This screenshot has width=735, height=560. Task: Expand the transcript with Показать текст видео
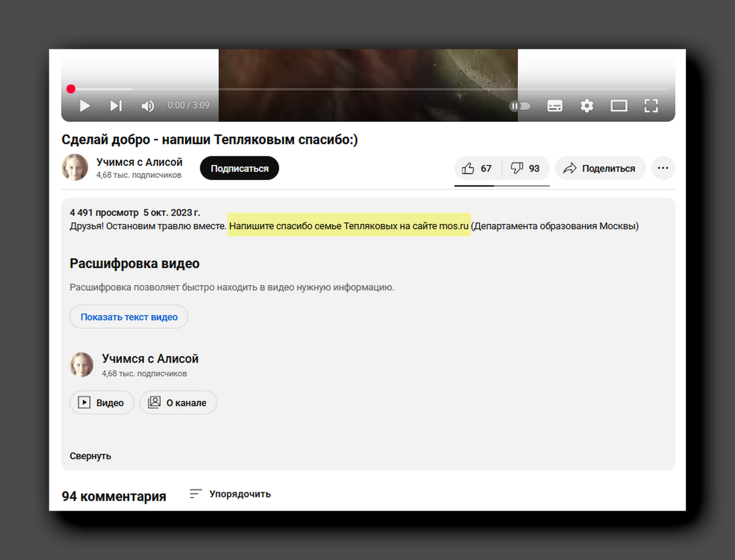click(129, 317)
